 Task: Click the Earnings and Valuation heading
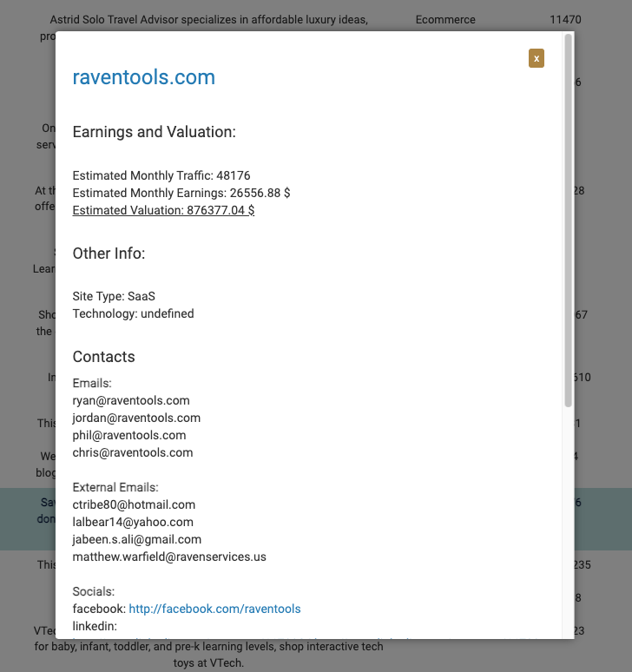coord(155,132)
